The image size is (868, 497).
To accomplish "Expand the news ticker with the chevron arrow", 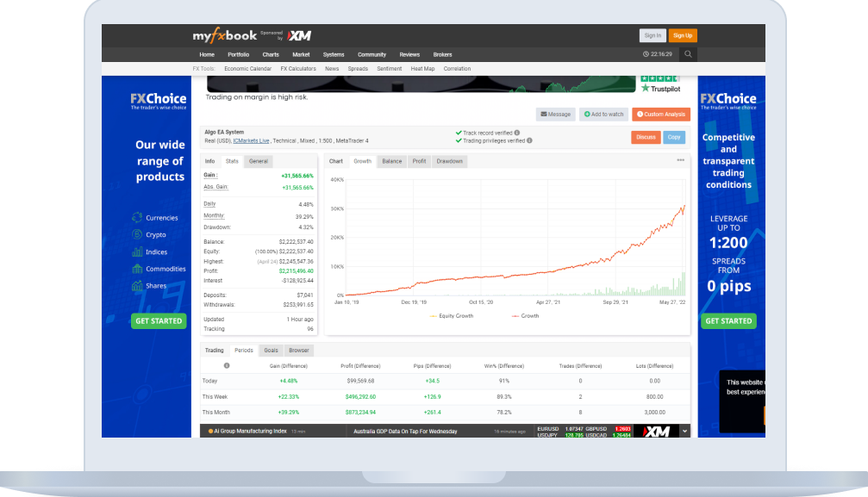I will point(684,431).
